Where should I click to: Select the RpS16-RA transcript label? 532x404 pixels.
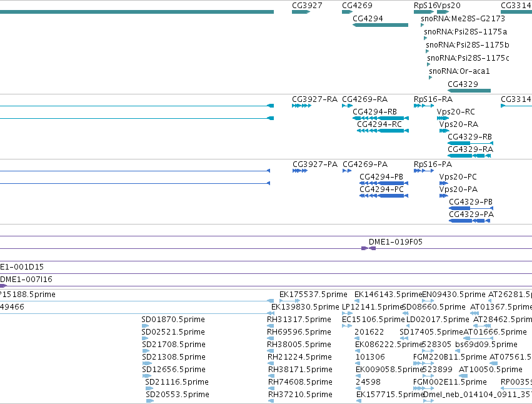coord(433,99)
